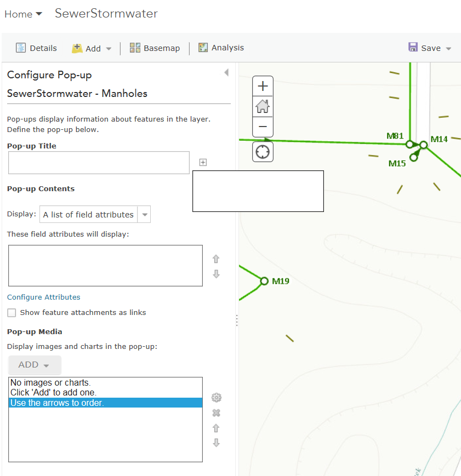This screenshot has width=461, height=476.
Task: Open the Home dropdown menu
Action: point(23,14)
